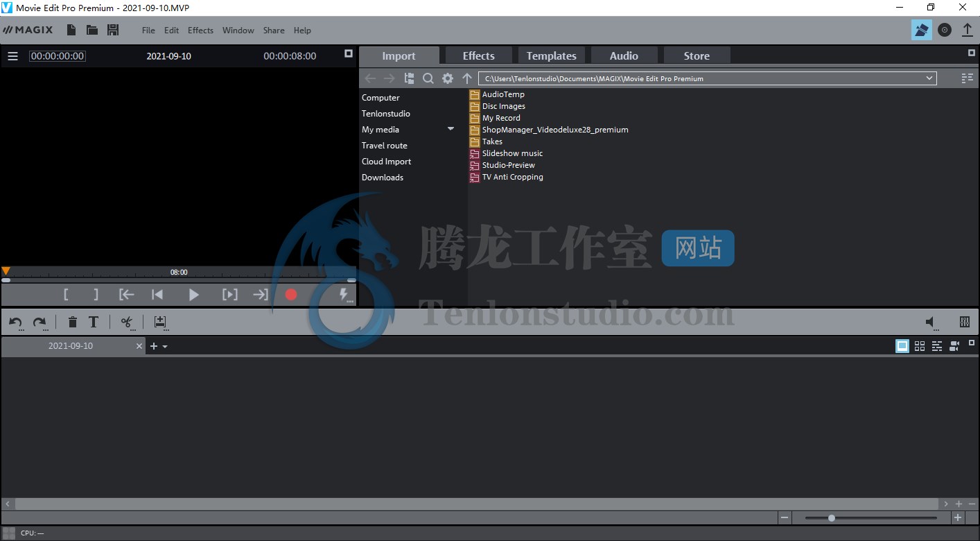Click the 00:00:00:00 timecode field
Image resolution: width=980 pixels, height=541 pixels.
(58, 56)
